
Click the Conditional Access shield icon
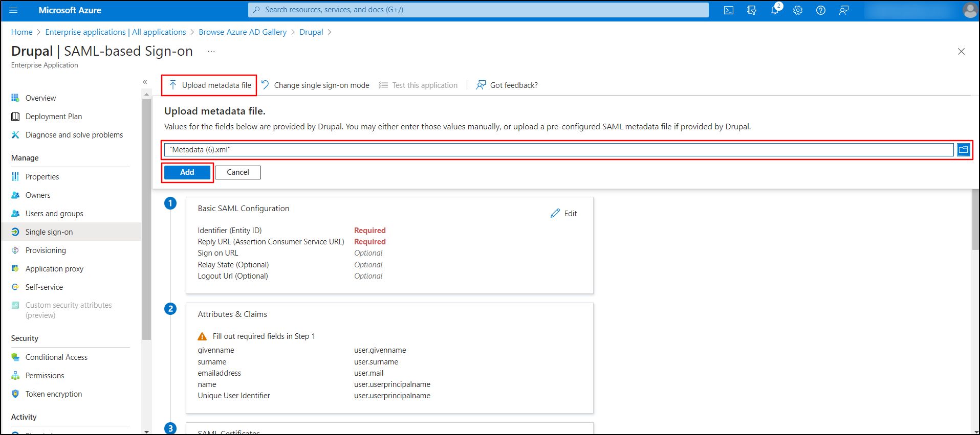(15, 357)
